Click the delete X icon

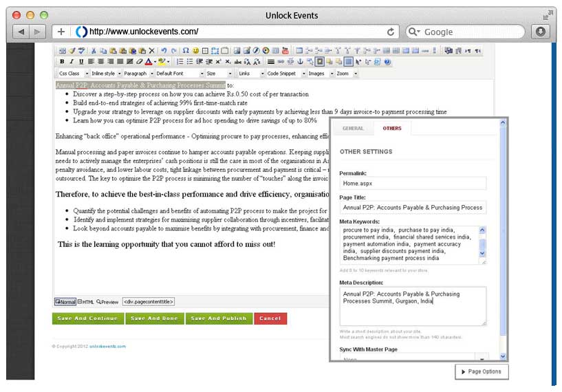(151, 51)
